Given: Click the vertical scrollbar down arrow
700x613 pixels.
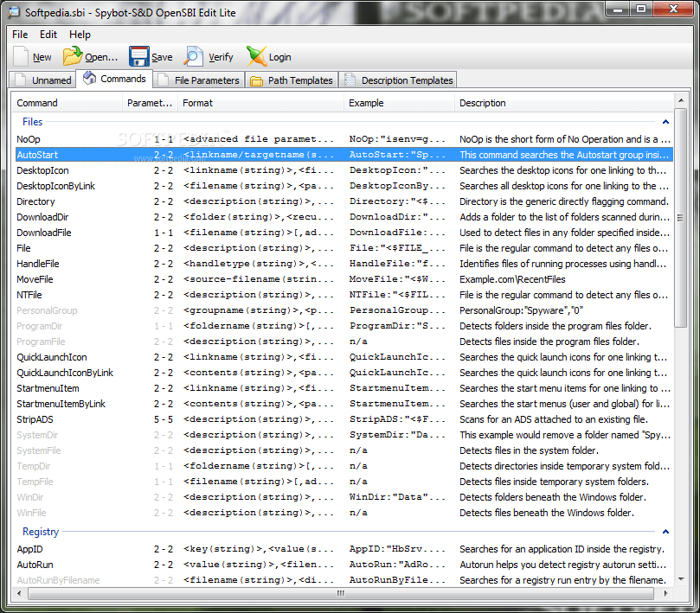Looking at the screenshot, I should tap(680, 579).
